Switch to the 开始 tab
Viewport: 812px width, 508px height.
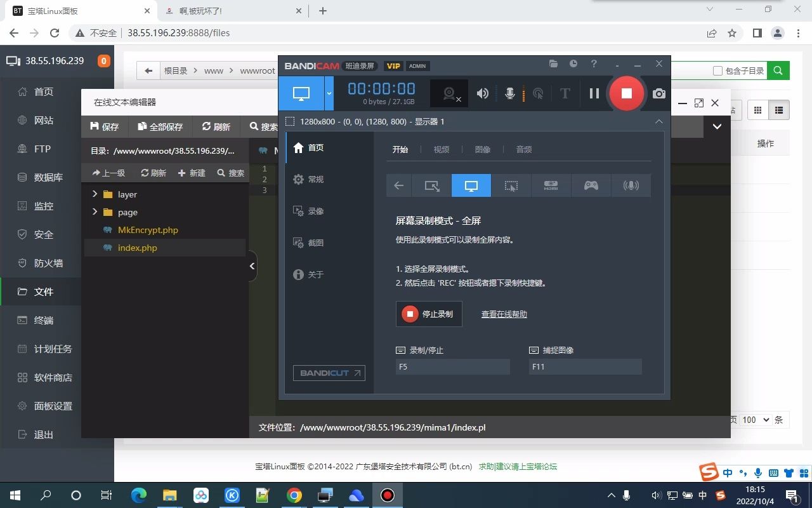click(400, 149)
